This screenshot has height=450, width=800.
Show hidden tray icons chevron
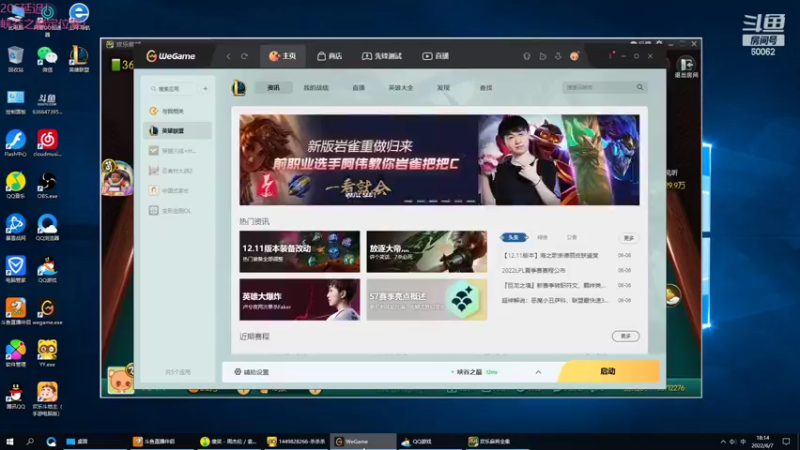tap(723, 441)
